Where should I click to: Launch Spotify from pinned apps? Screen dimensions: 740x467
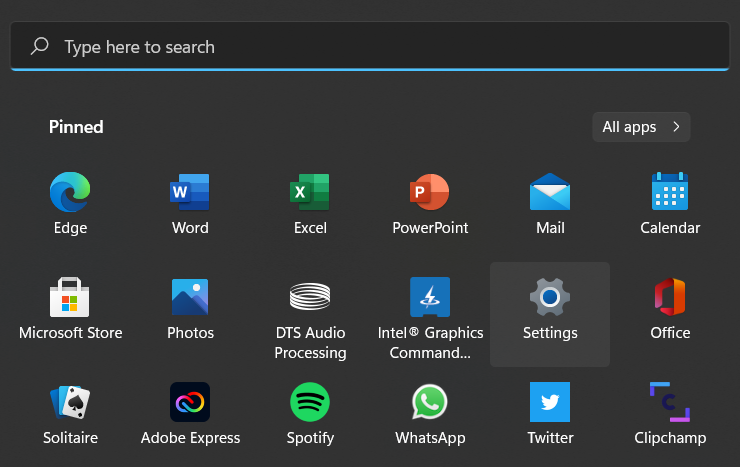(310, 403)
